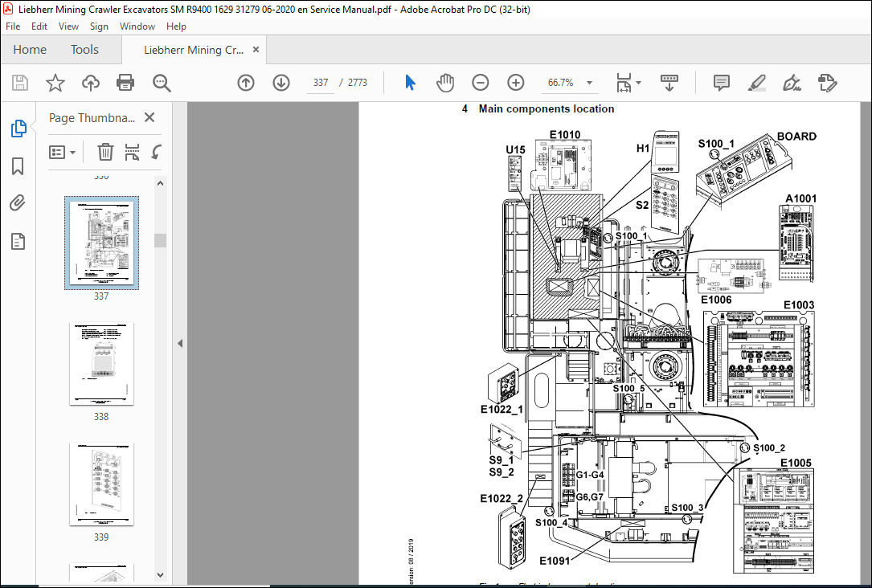
Task: Open the Sign menu
Action: tap(99, 27)
